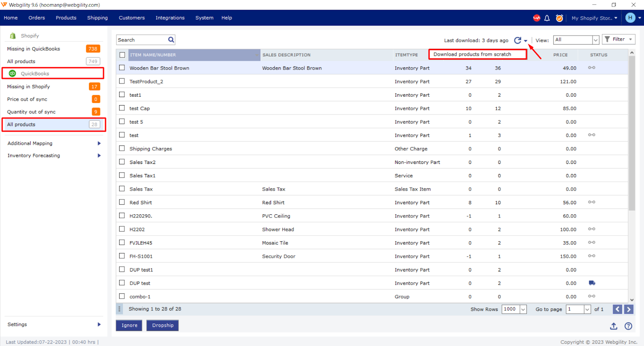The width and height of the screenshot is (644, 346).
Task: Go to previous page arrow button
Action: coord(617,309)
